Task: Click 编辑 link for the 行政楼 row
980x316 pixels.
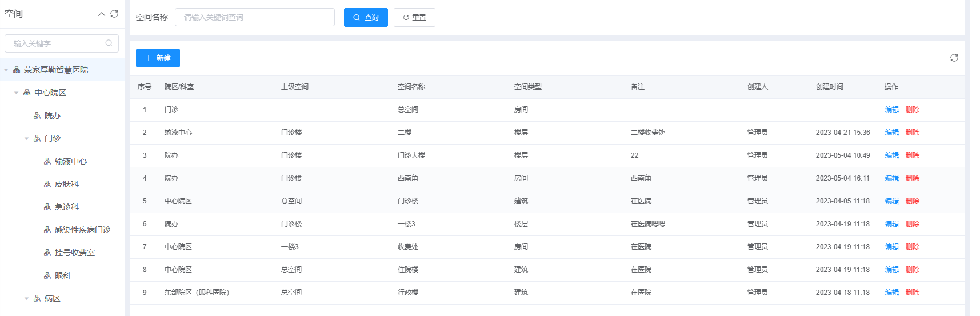Action: tap(891, 293)
